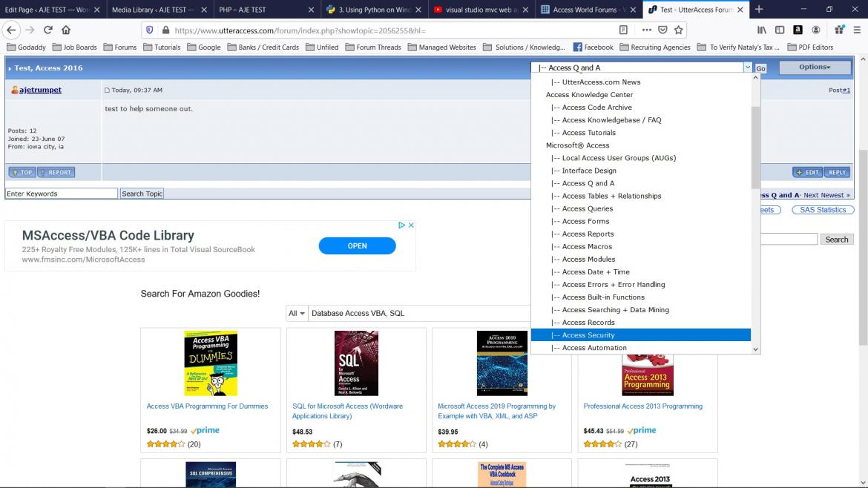Image resolution: width=868 pixels, height=488 pixels.
Task: Go forward with the browser Forward arrow
Action: (30, 30)
